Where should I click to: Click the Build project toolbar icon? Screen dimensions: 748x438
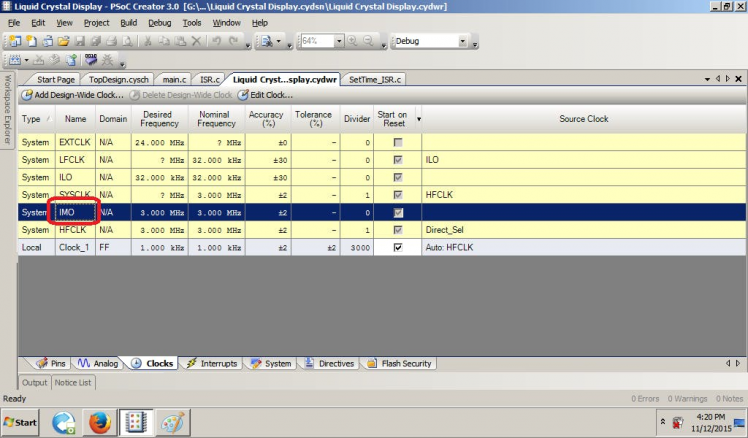pyautogui.click(x=15, y=60)
